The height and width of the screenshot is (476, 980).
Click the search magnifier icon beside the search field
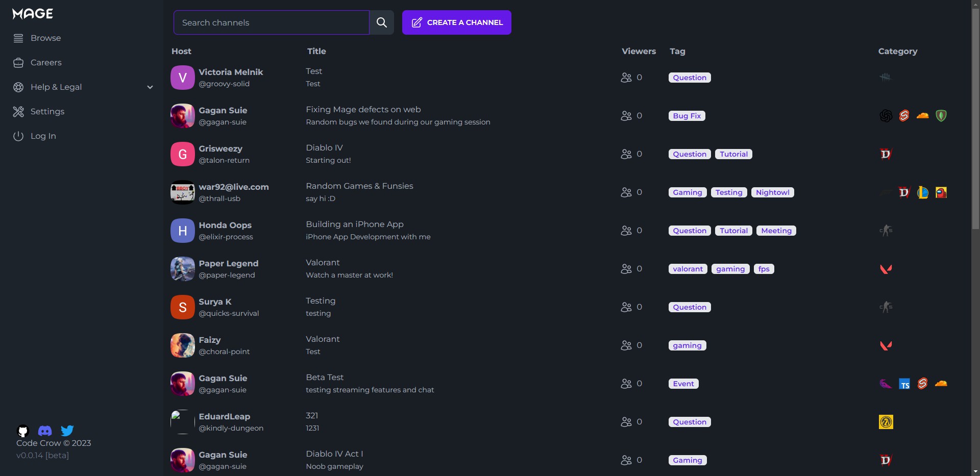pos(381,22)
